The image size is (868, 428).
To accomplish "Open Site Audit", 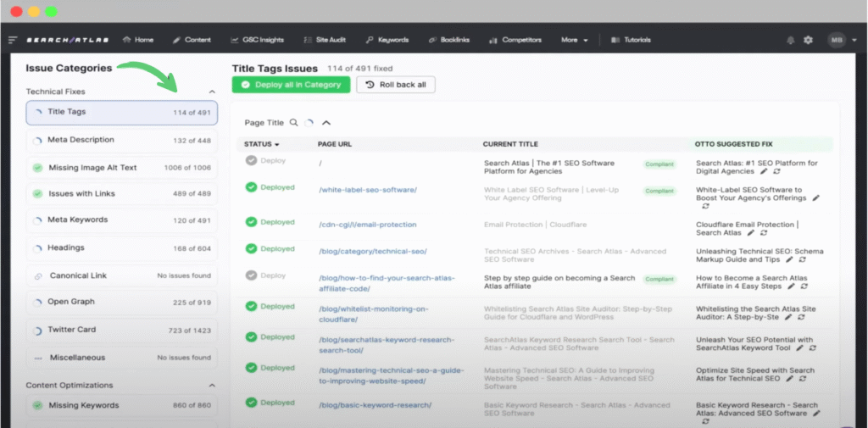I will tap(325, 40).
